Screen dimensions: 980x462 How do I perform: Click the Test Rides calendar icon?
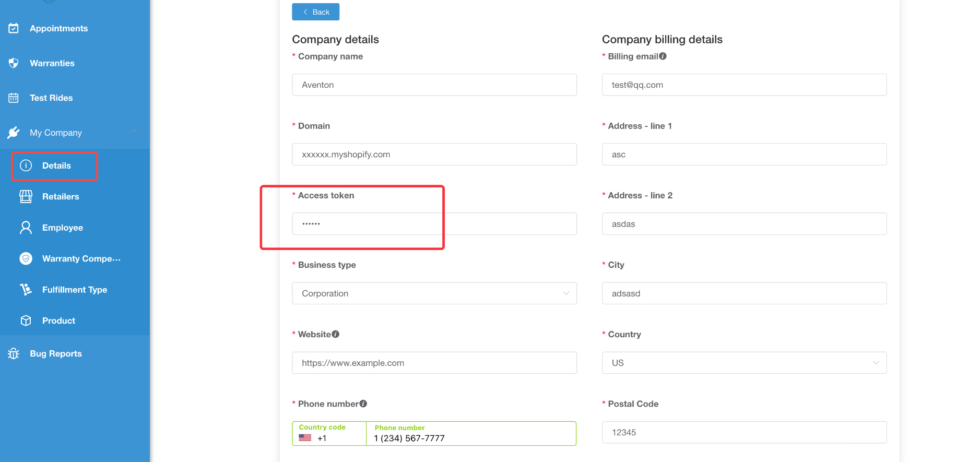tap(14, 98)
